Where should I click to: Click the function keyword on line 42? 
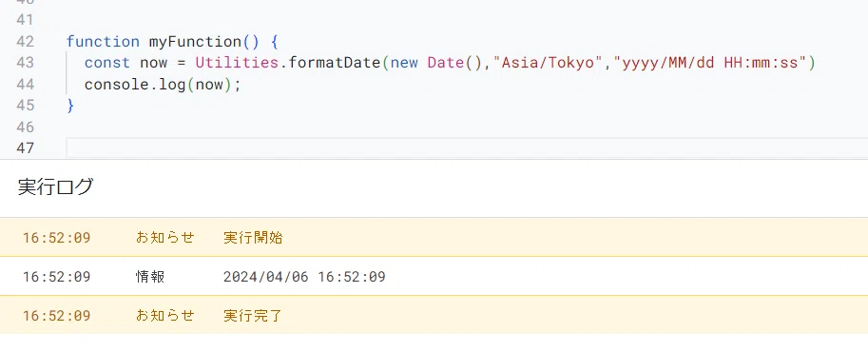103,42
